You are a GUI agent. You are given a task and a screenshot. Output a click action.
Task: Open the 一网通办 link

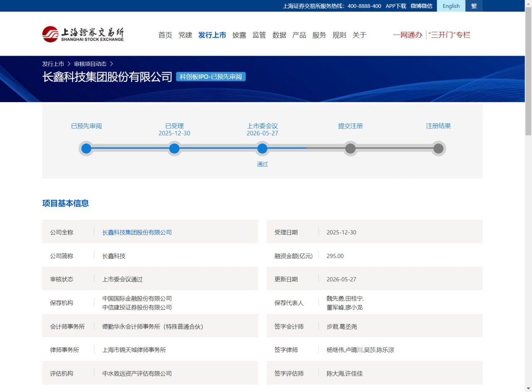click(x=407, y=35)
